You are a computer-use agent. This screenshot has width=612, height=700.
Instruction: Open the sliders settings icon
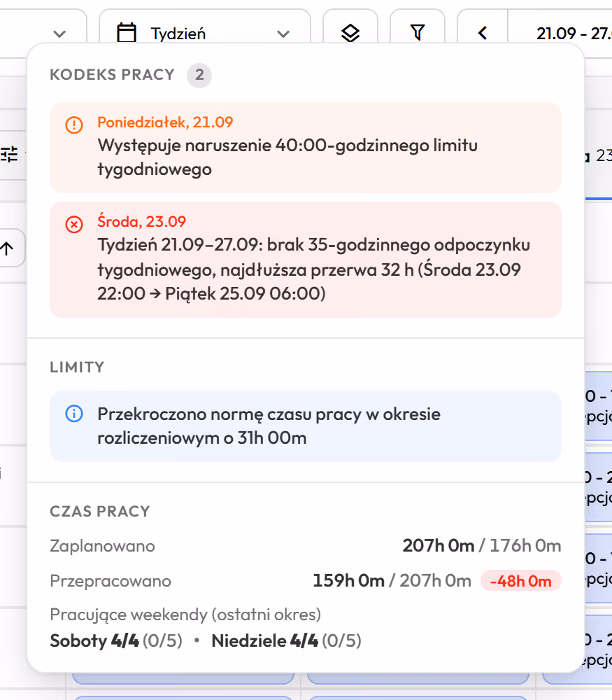[9, 153]
